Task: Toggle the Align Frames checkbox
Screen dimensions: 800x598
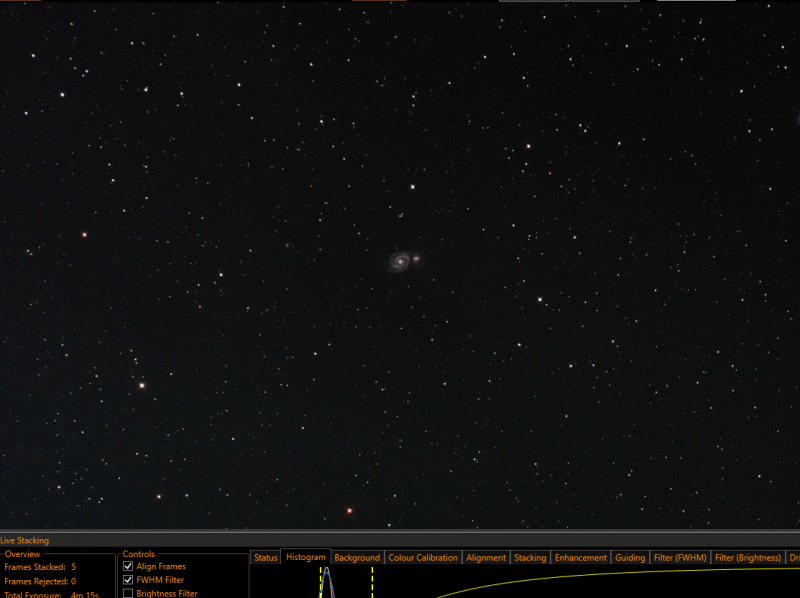Action: tap(128, 566)
